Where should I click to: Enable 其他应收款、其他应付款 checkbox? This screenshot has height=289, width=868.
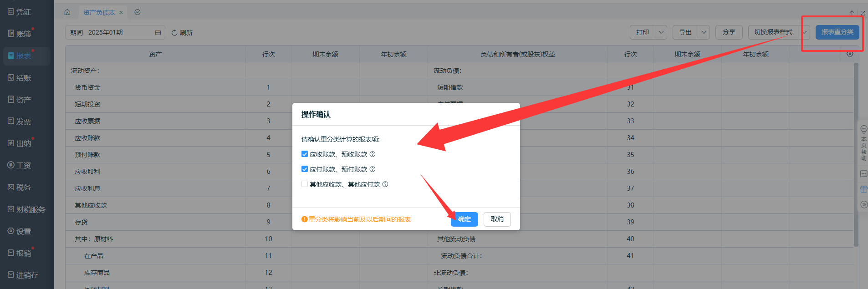click(x=305, y=184)
